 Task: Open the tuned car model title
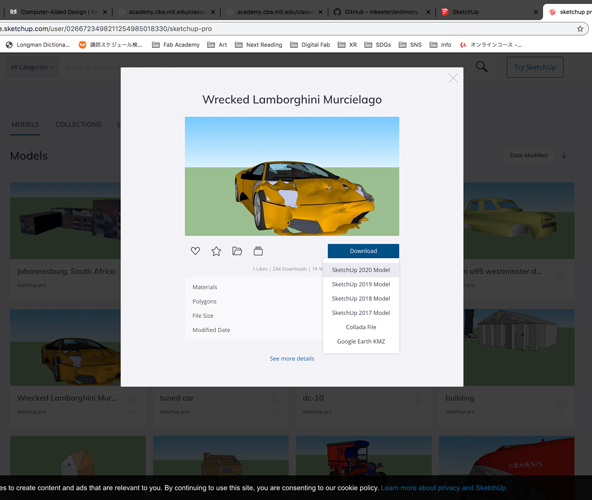[x=177, y=398]
